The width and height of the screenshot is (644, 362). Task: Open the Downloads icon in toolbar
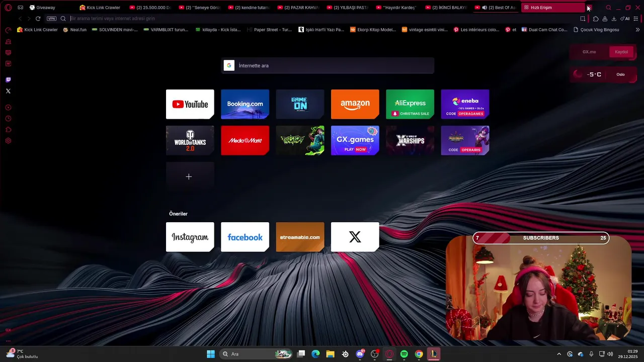[x=614, y=19]
